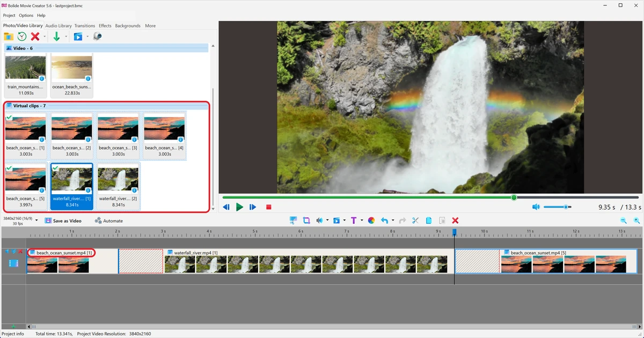
Task: Click the filmstrip video track icon
Action: point(13,263)
